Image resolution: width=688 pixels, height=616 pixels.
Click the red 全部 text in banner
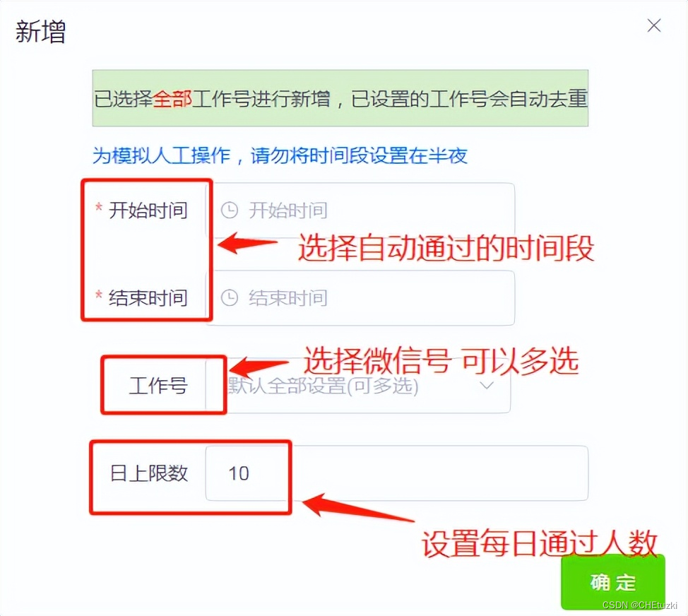tap(172, 98)
